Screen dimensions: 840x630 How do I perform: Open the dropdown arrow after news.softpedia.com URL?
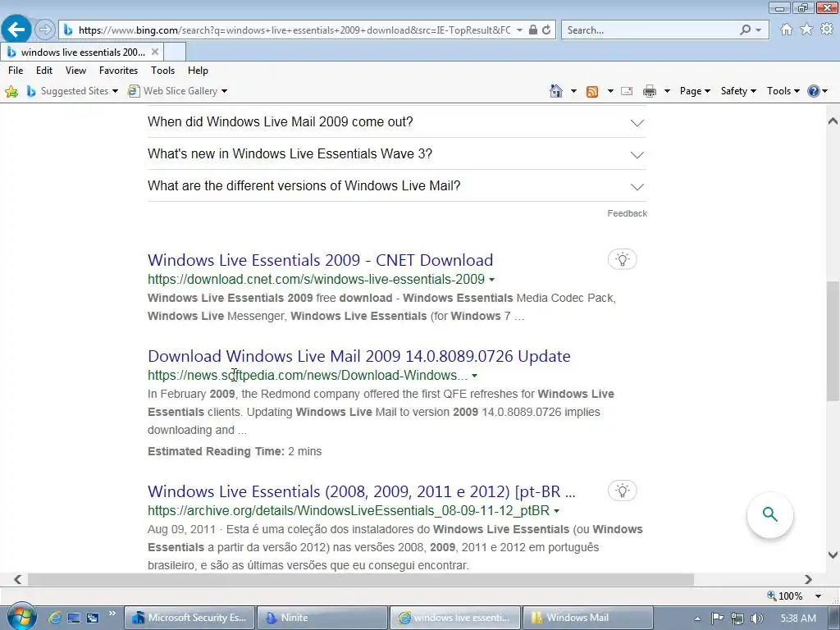pyautogui.click(x=475, y=376)
